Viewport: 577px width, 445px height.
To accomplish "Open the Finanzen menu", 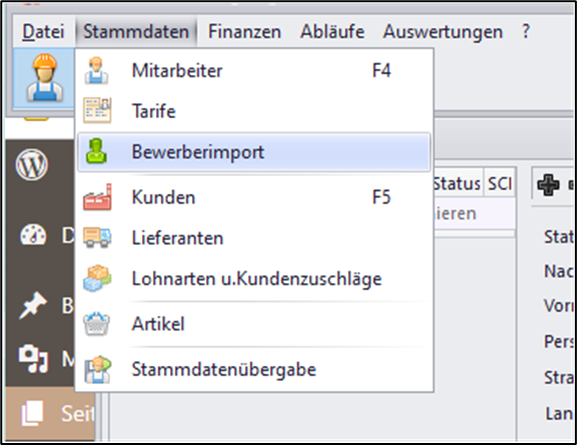I will [x=245, y=31].
